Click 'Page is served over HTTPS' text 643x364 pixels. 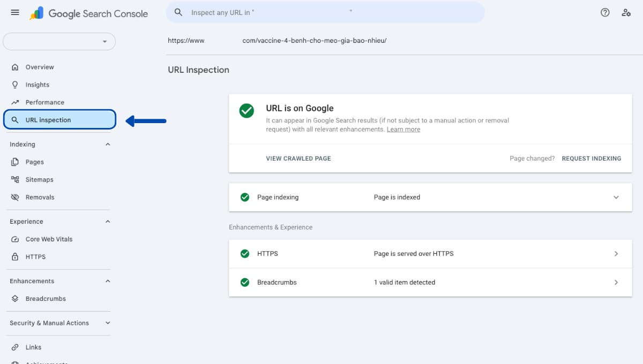point(414,254)
